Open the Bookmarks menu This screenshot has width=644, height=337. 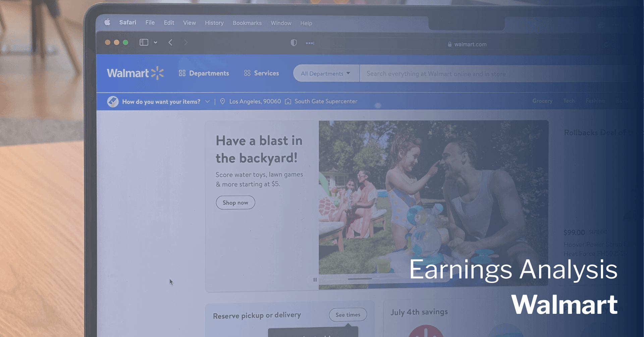(x=247, y=23)
